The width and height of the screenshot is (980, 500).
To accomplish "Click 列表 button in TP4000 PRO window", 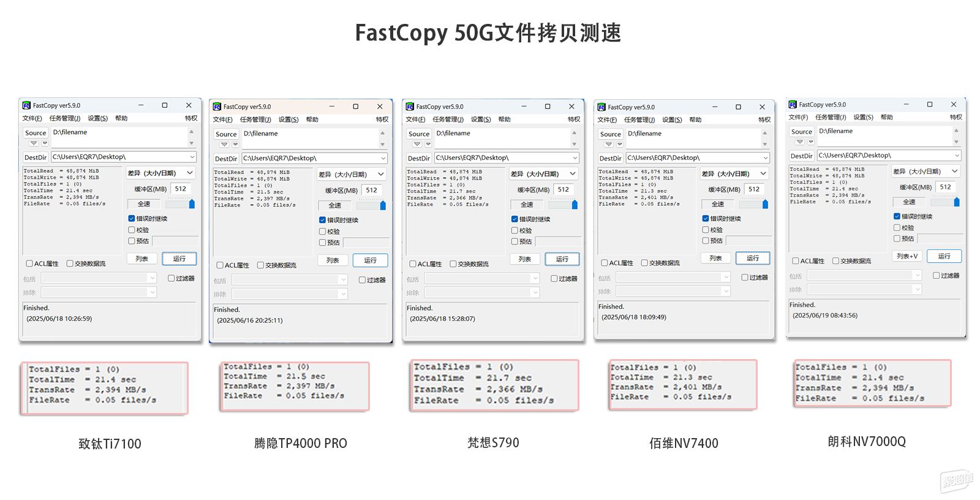I will [x=333, y=260].
